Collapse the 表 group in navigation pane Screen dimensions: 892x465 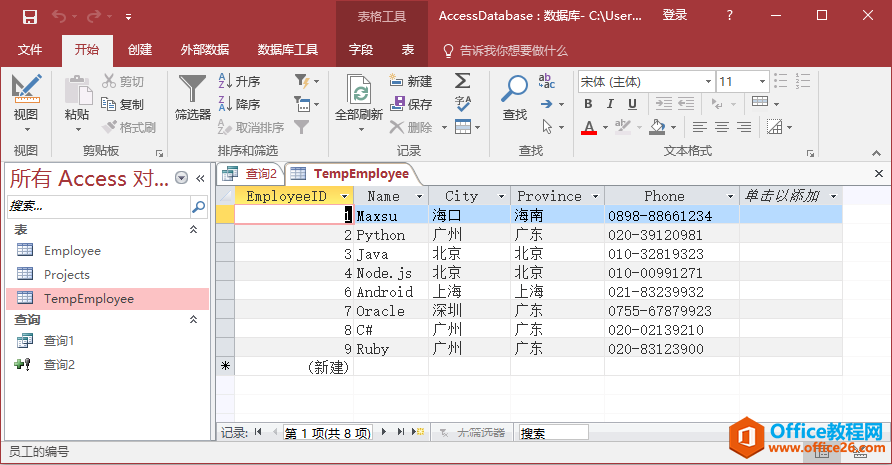pos(193,230)
